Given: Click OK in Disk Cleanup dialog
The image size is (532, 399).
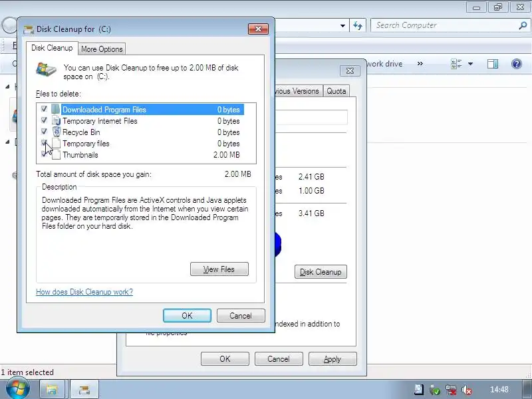Looking at the screenshot, I should coord(187,315).
